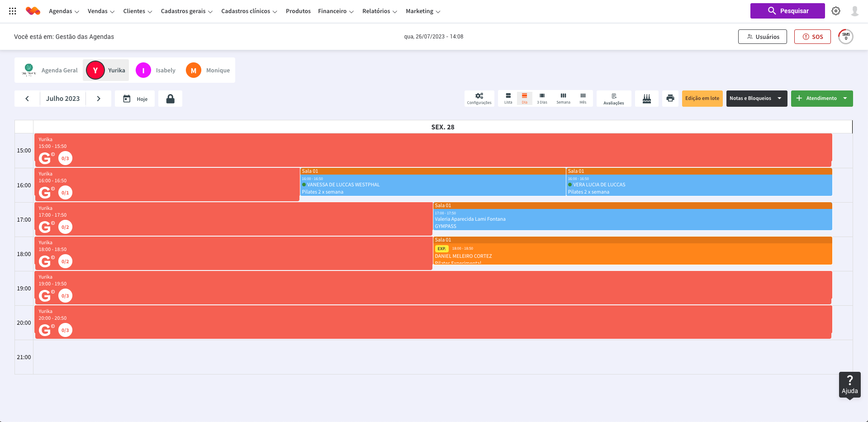
Task: Open the user profile avatar icon
Action: 855,11
